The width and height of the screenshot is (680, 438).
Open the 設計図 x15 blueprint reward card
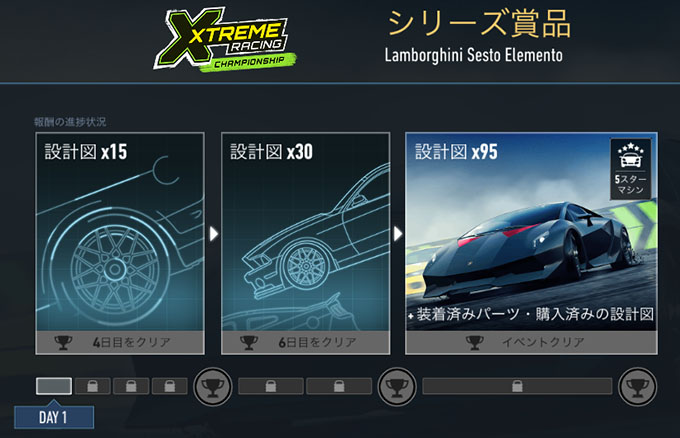[x=120, y=243]
